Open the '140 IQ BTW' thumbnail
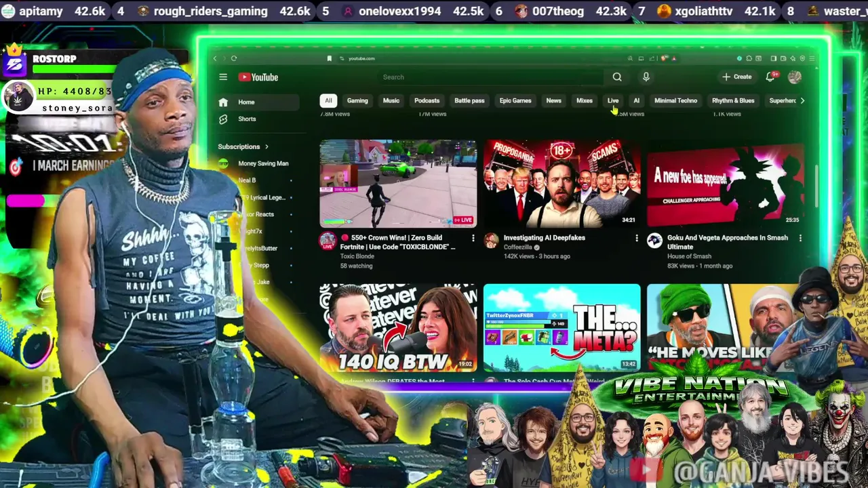Screen dimensions: 868x488 pyautogui.click(x=398, y=328)
